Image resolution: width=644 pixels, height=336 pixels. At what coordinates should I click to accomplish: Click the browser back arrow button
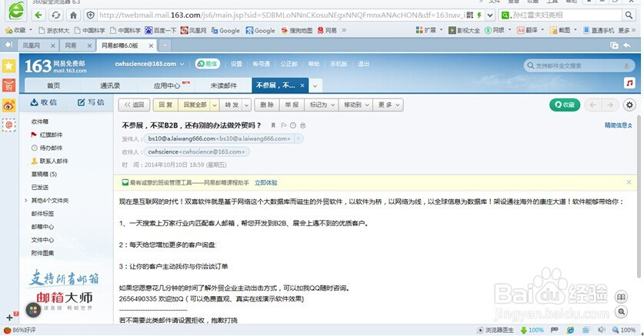pyautogui.click(x=38, y=15)
